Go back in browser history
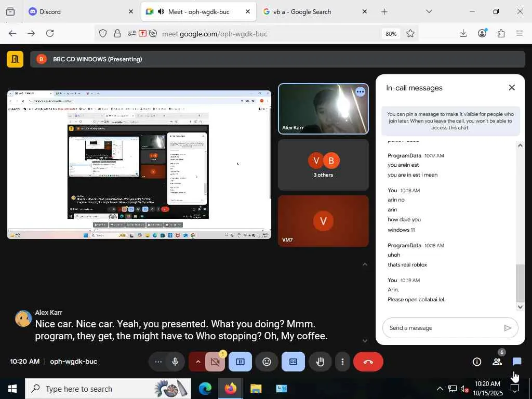532x399 pixels. (12, 33)
